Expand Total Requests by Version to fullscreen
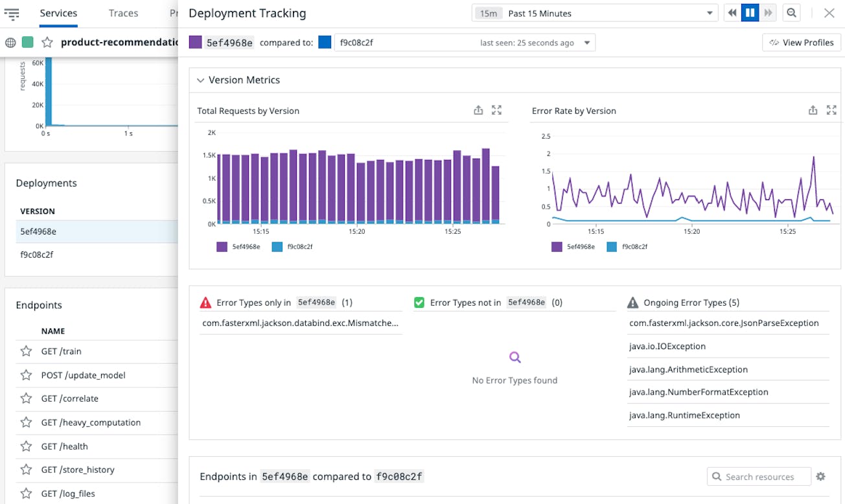845x504 pixels. tap(496, 110)
